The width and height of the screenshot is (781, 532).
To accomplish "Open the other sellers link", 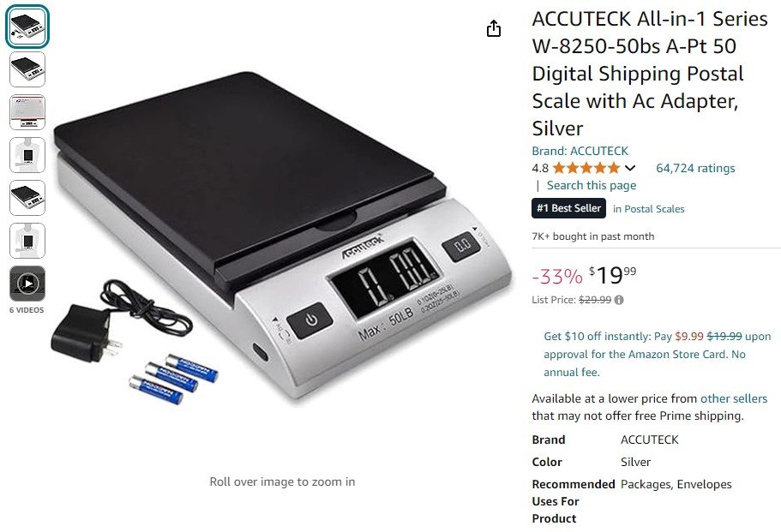I will pos(734,398).
